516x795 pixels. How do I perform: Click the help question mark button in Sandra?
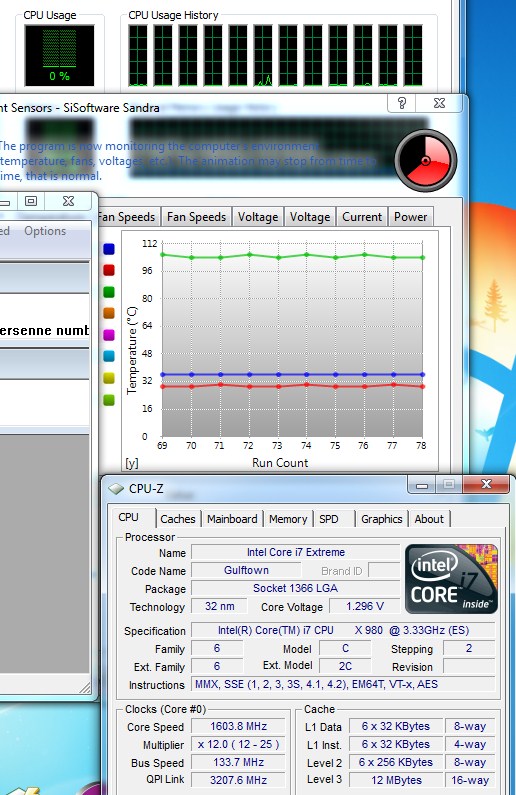click(x=402, y=103)
